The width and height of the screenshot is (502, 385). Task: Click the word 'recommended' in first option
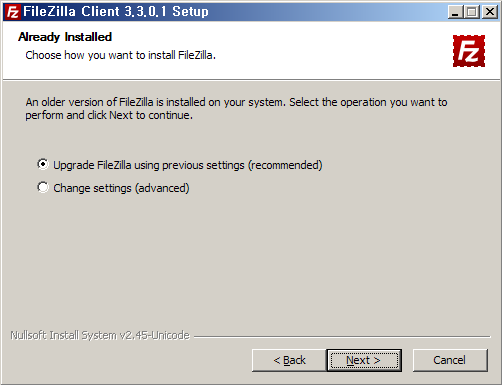[x=285, y=165]
